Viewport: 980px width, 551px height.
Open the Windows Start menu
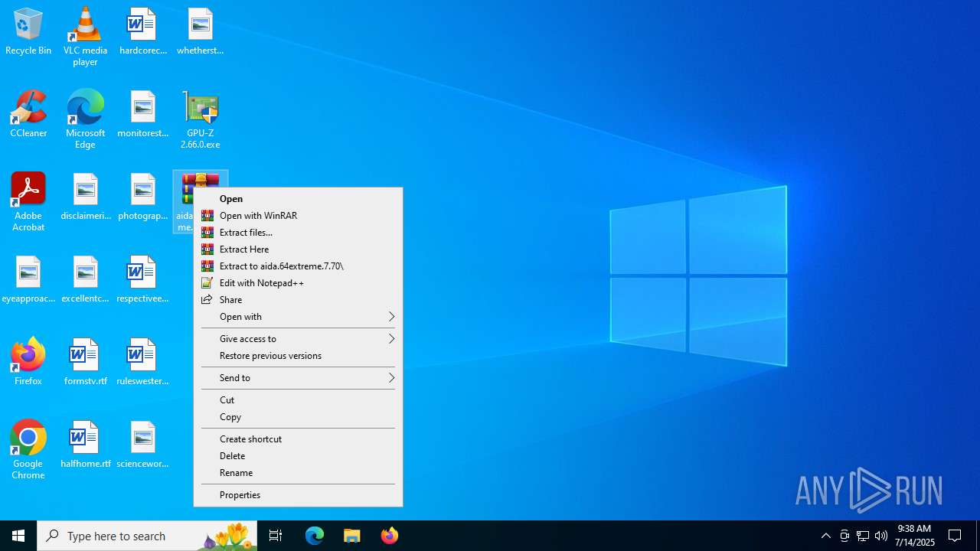point(18,536)
